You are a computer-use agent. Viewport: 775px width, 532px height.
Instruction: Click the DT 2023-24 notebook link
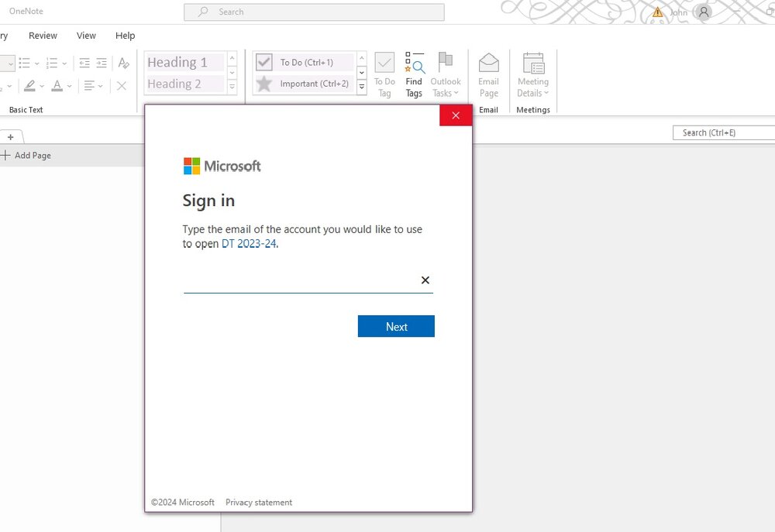(x=249, y=243)
